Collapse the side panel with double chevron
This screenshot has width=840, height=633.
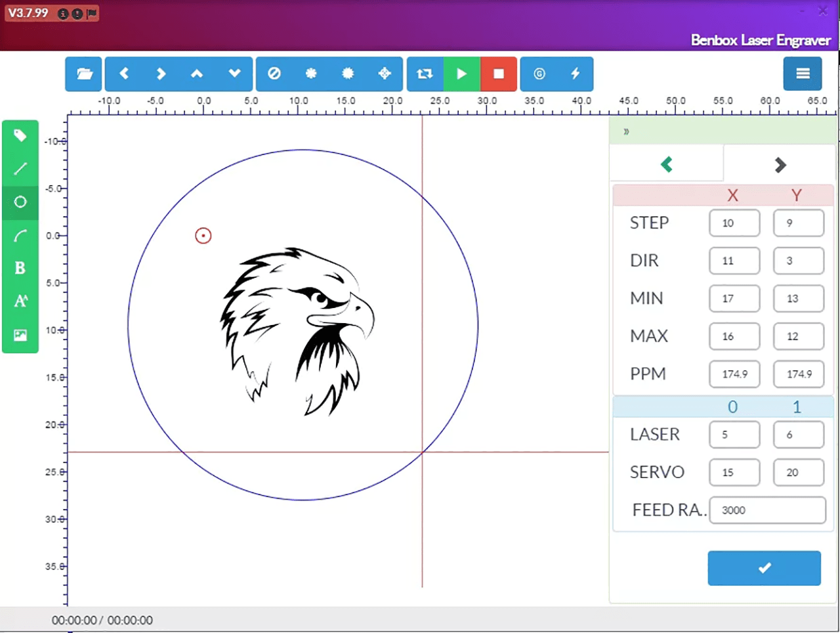(626, 131)
